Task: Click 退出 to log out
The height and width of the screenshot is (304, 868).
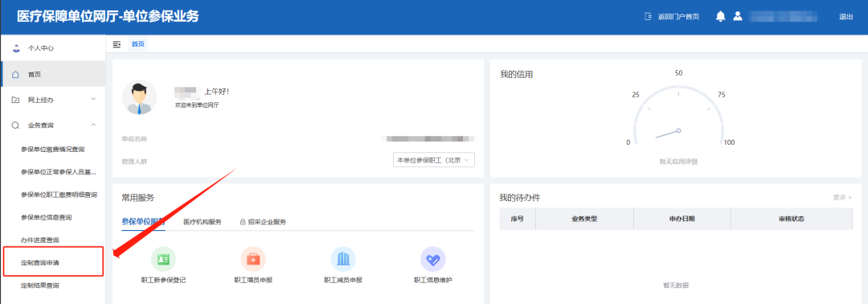Action: coord(845,17)
